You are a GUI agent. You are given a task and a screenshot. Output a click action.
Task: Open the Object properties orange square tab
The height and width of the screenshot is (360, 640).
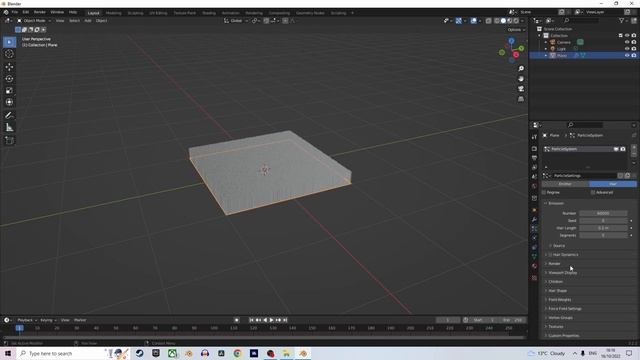(x=534, y=210)
